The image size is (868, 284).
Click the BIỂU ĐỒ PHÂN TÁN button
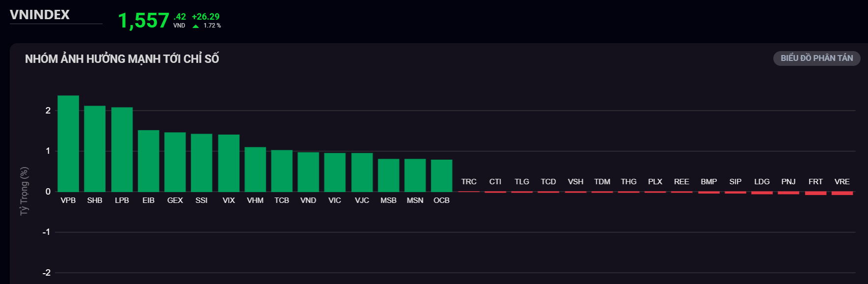(x=816, y=58)
